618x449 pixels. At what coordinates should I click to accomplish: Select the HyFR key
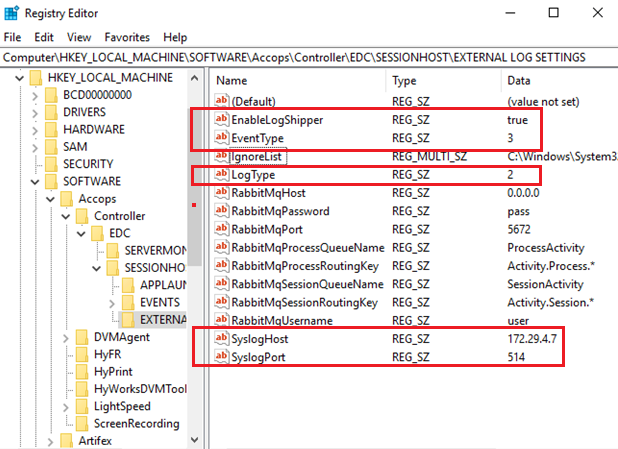click(x=108, y=354)
